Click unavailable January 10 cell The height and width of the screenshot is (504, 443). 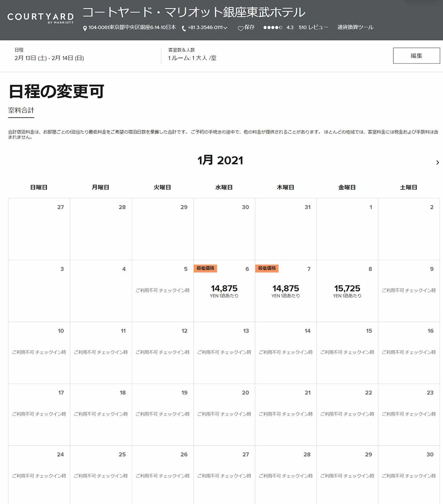[39, 352]
